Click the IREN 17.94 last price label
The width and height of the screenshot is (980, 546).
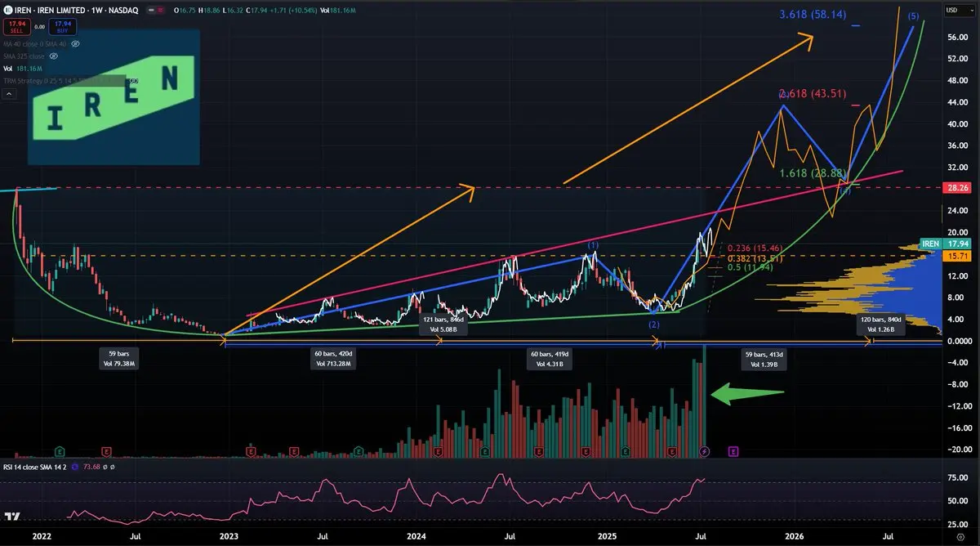click(947, 244)
